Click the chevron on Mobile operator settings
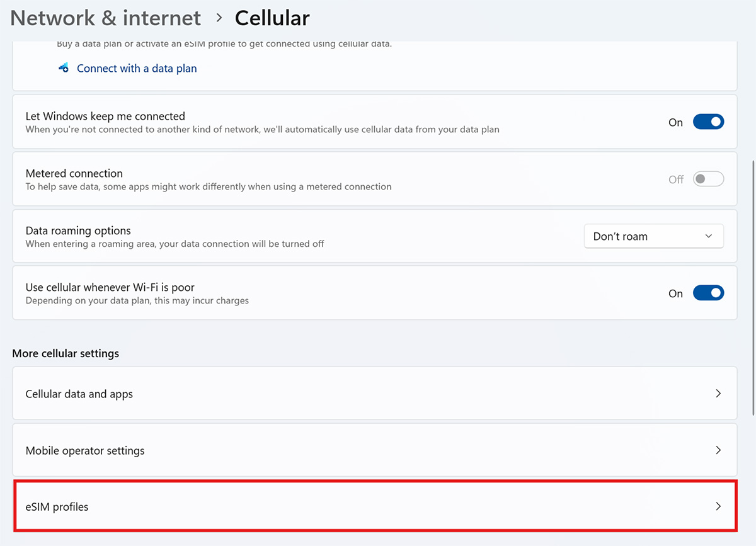Image resolution: width=756 pixels, height=546 pixels. tap(718, 450)
